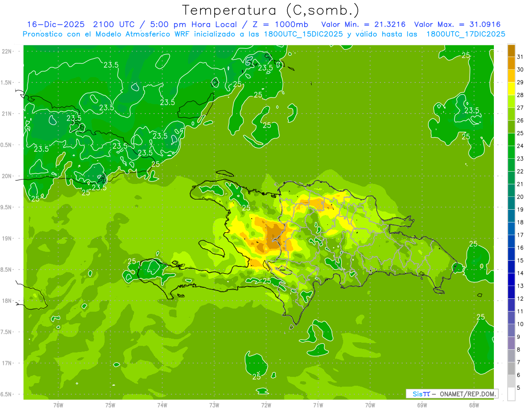Click the colorbar label "23"

tap(520, 159)
